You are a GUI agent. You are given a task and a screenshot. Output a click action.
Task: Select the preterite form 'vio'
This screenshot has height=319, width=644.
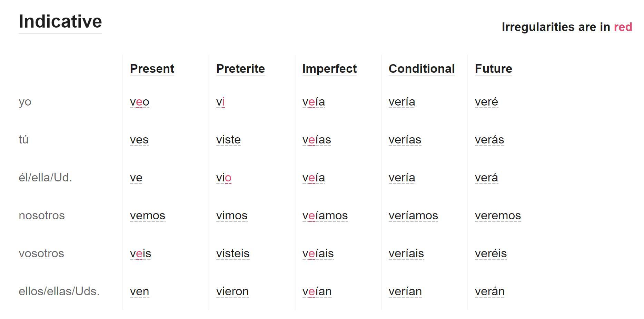pyautogui.click(x=224, y=178)
